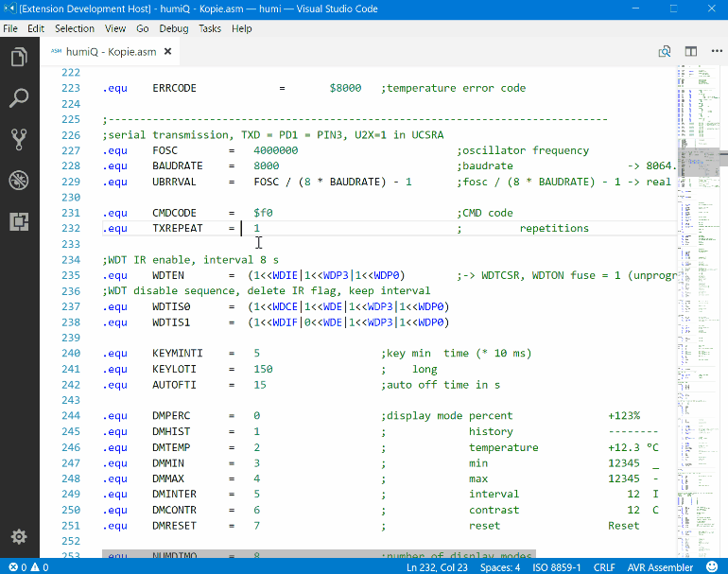Click the ';temperature error code' comment
This screenshot has width=728, height=574.
(x=453, y=88)
